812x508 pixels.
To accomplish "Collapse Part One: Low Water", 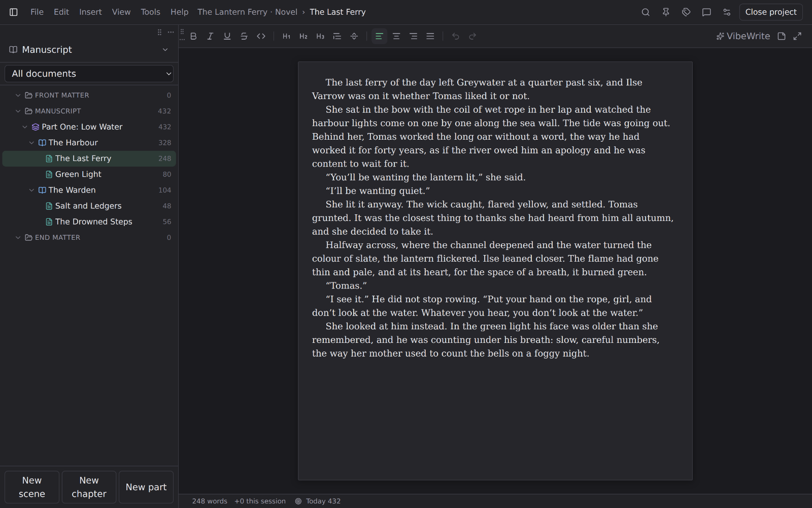I will 24,127.
